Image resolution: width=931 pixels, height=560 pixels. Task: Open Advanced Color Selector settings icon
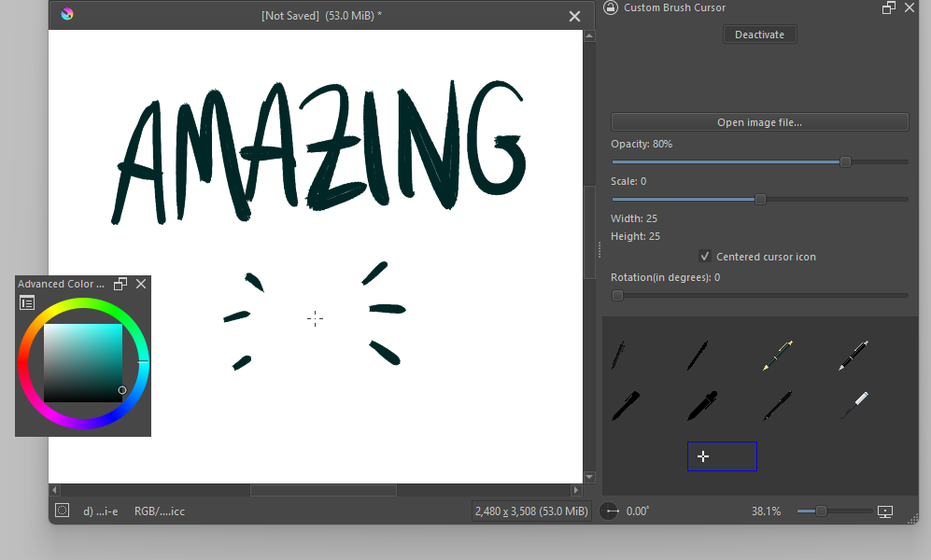coord(27,302)
